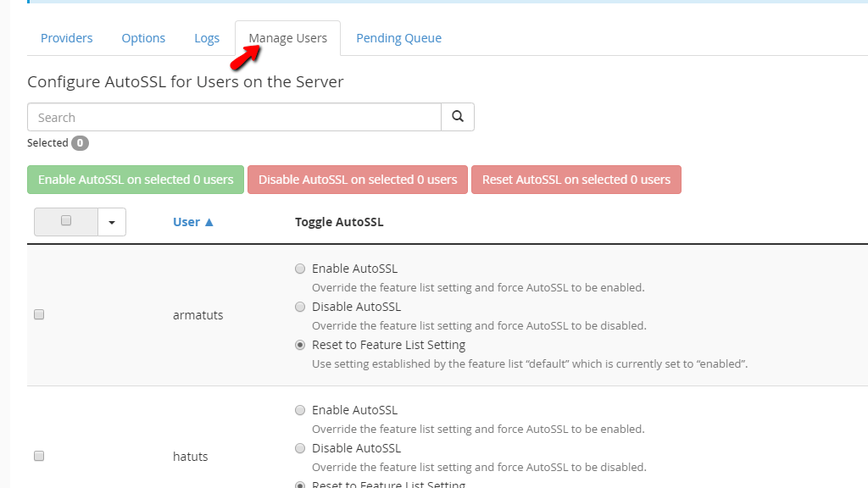Select Disable AutoSSL for user armatuts

[x=299, y=306]
